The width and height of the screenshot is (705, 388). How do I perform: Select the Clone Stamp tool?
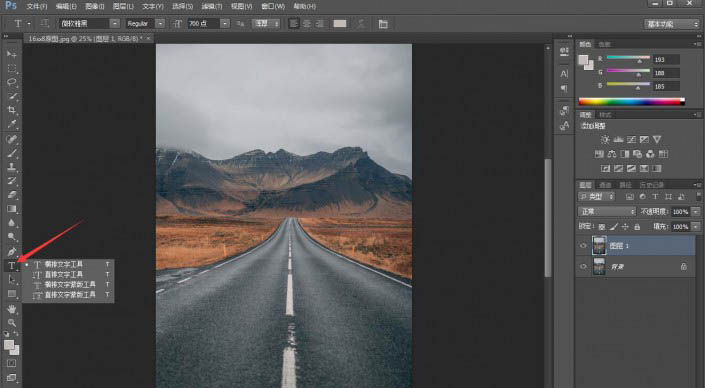click(x=12, y=167)
